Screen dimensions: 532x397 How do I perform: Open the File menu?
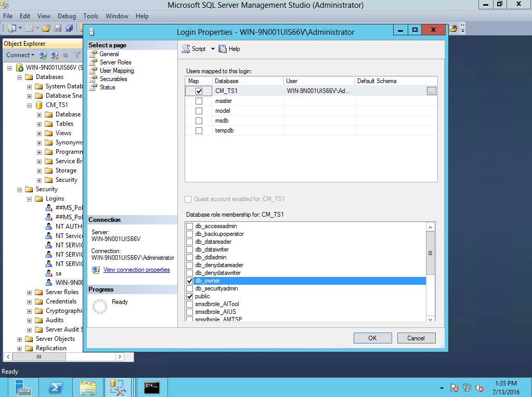(x=8, y=16)
